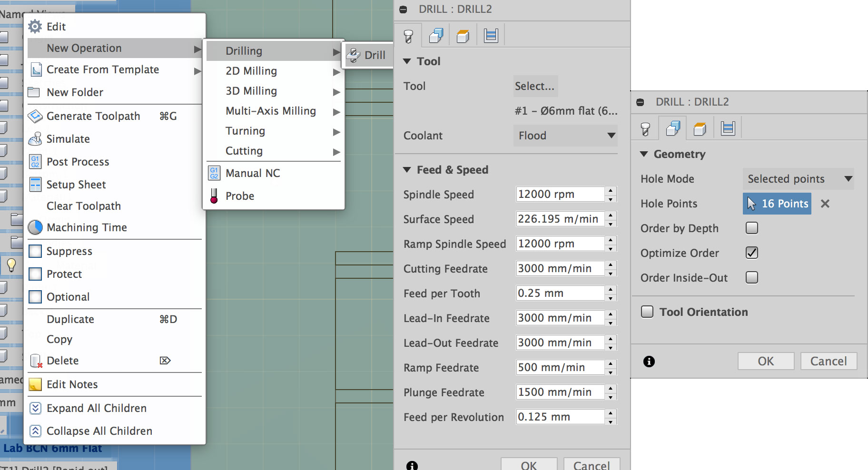
Task: Switch to the Geometry tab of the left dialog
Action: [436, 34]
